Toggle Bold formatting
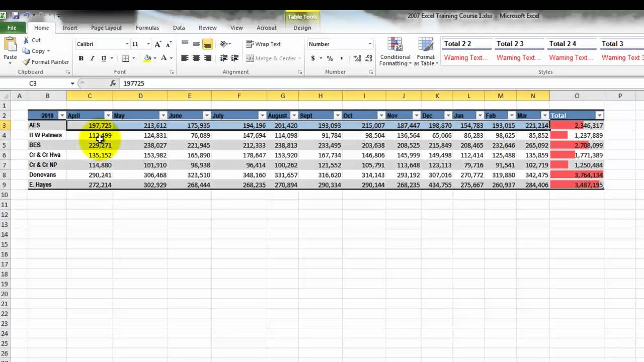 coord(81,58)
